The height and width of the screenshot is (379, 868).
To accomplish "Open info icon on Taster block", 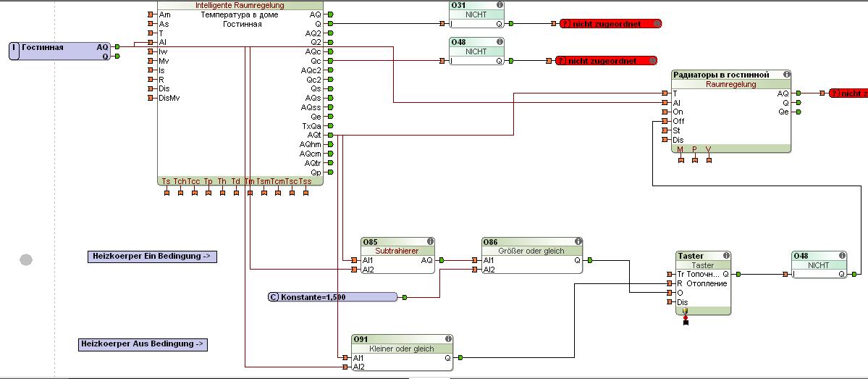I will tap(726, 255).
